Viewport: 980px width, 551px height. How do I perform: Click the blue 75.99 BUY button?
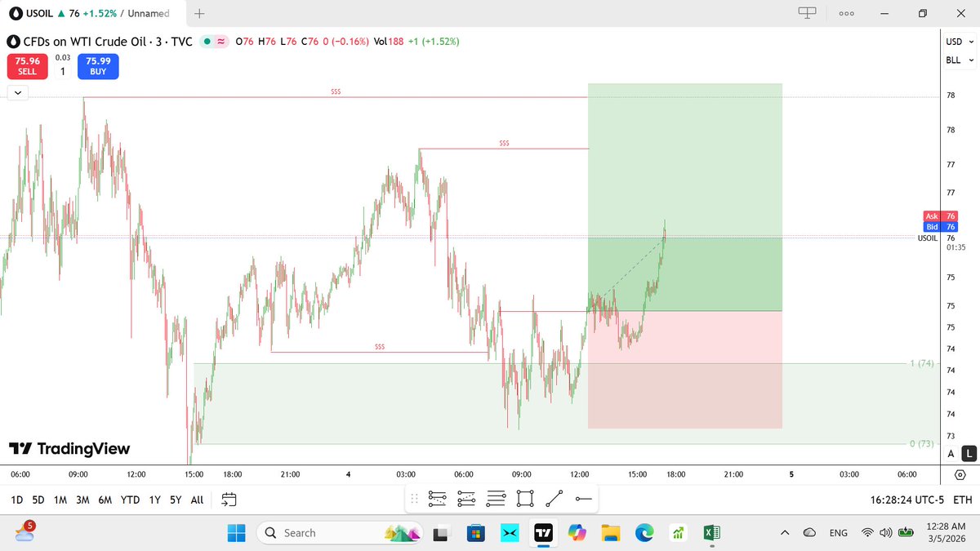98,65
